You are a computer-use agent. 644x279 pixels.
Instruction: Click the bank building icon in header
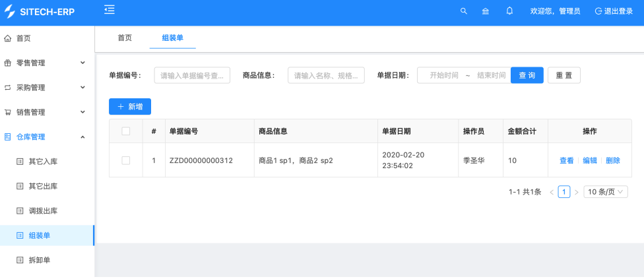click(486, 11)
